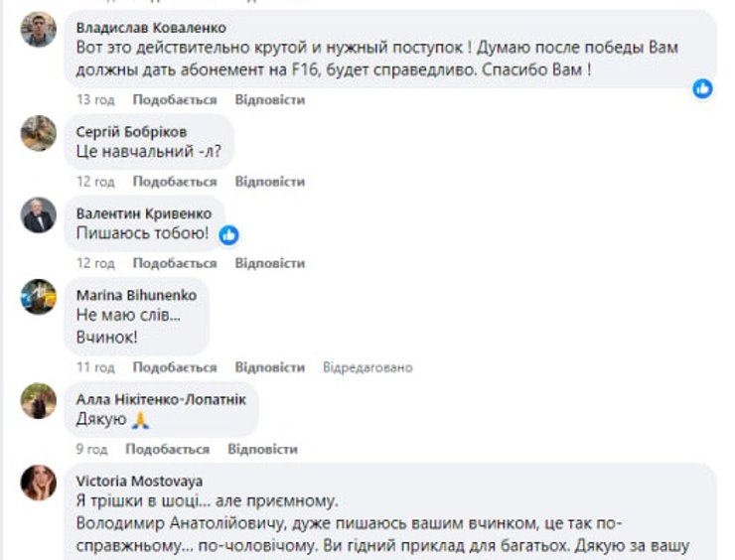Click the '13 год' comment timestamp
Screen dimensions: 735x560
(x=95, y=99)
